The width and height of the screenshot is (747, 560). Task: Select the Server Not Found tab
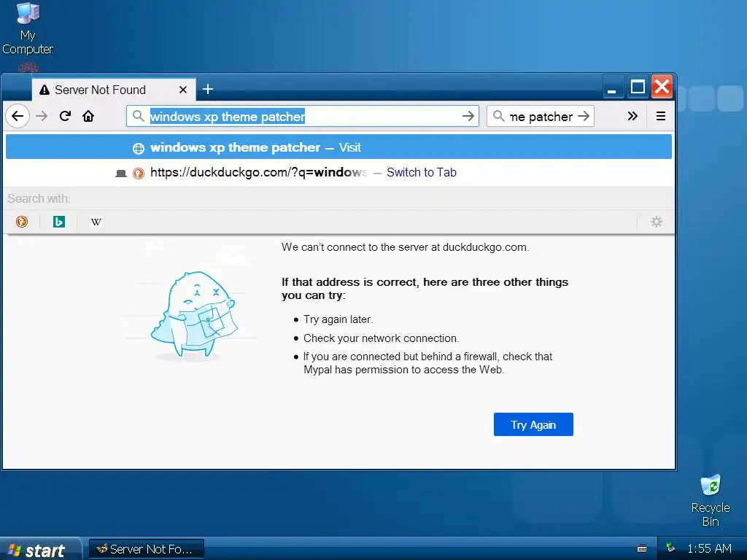click(113, 90)
